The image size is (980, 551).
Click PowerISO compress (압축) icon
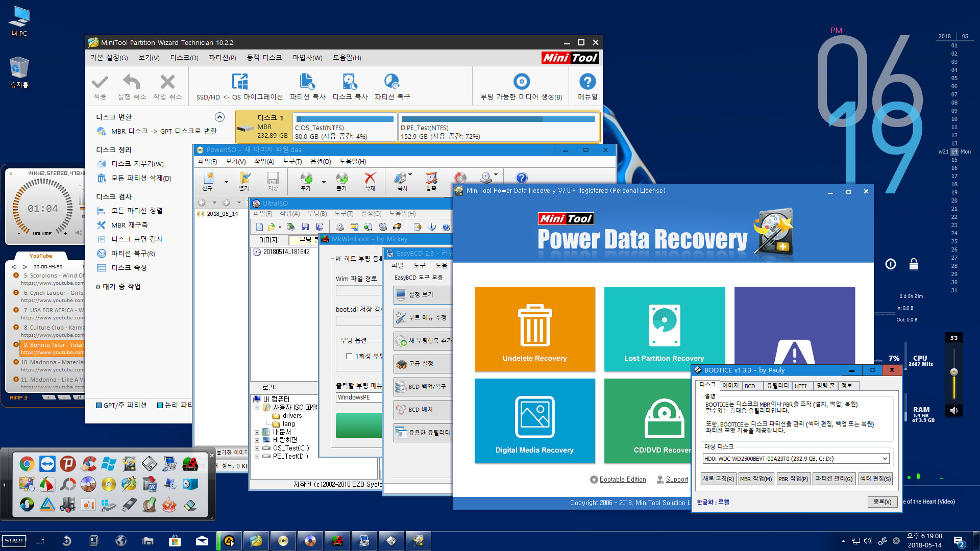pyautogui.click(x=431, y=178)
